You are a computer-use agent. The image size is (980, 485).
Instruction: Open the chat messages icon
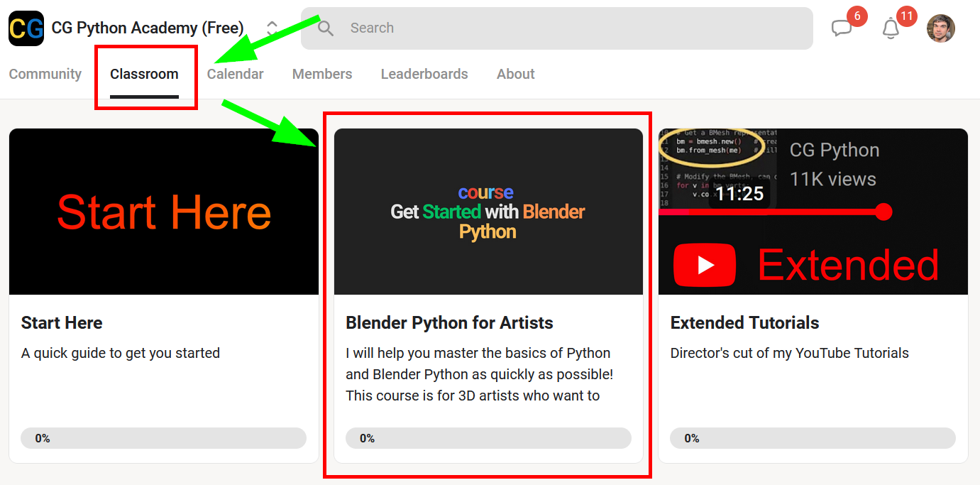coord(842,27)
